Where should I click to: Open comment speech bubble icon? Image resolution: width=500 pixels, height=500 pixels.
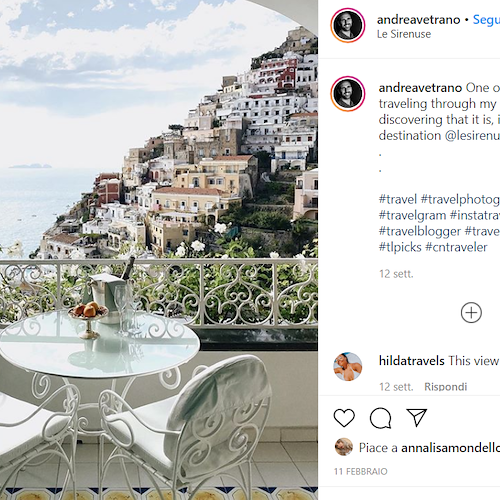(380, 418)
